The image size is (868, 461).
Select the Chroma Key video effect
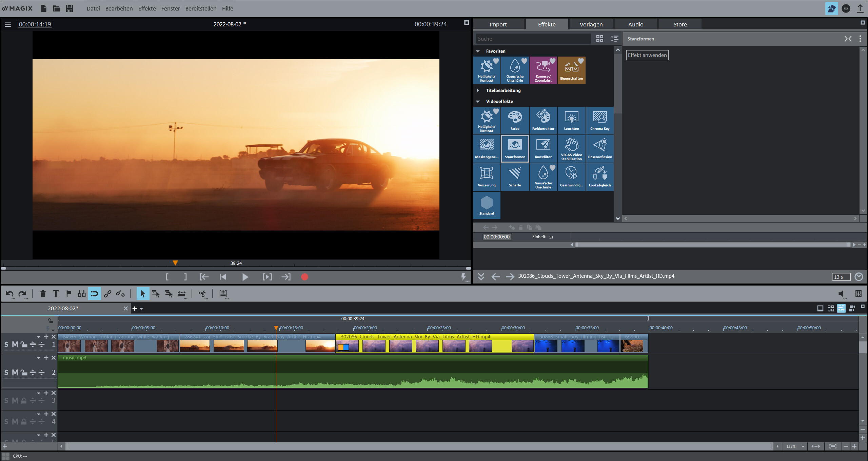tap(599, 120)
